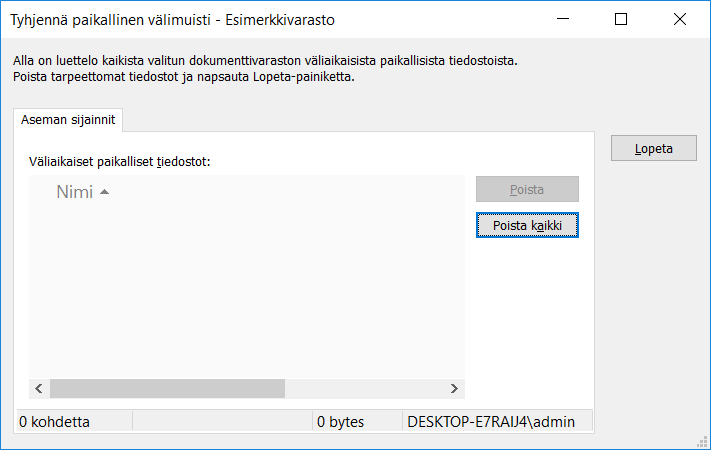
Task: Click the window title bar text
Action: [172, 19]
